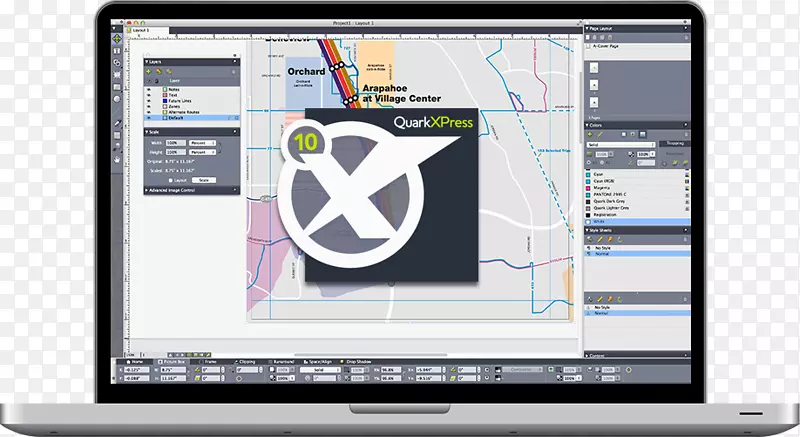800x437 pixels.
Task: Select the Item tool in the toolbox
Action: coord(118,39)
